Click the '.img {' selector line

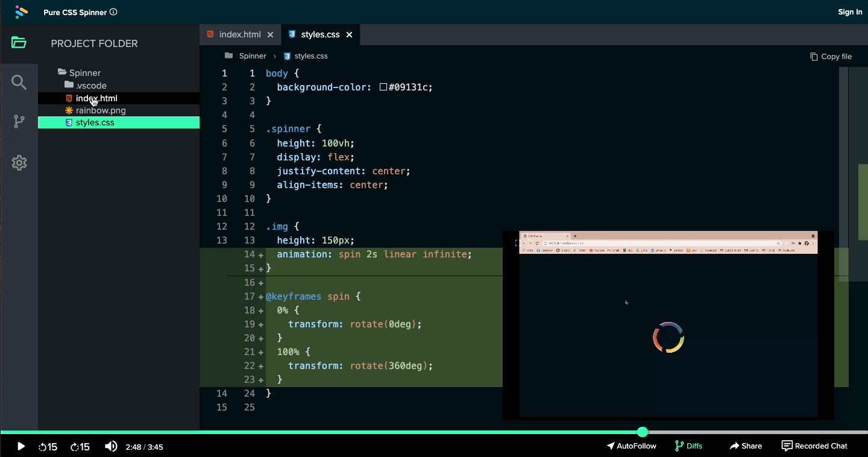pos(283,227)
